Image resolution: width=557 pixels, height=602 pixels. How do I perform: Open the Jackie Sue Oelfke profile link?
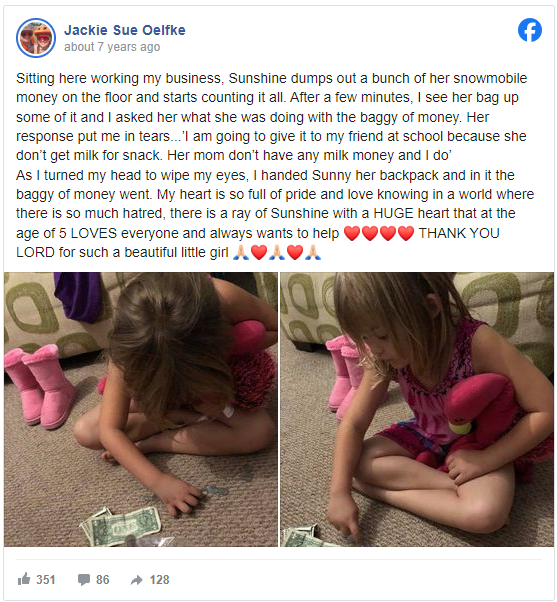pyautogui.click(x=124, y=30)
